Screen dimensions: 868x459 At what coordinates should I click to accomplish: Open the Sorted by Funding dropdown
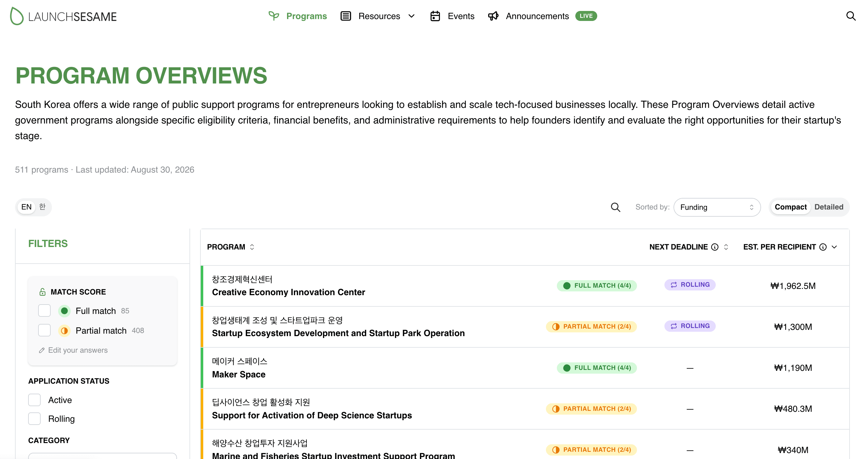point(717,207)
